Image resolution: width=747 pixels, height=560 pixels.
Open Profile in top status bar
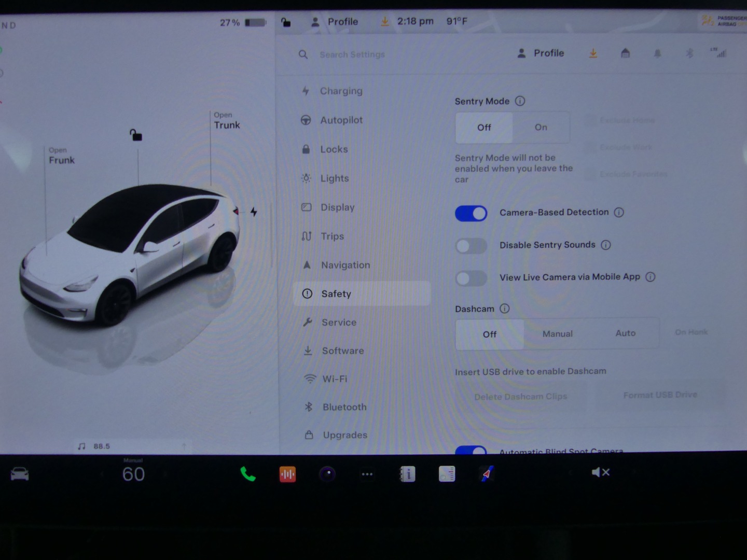[x=335, y=22]
